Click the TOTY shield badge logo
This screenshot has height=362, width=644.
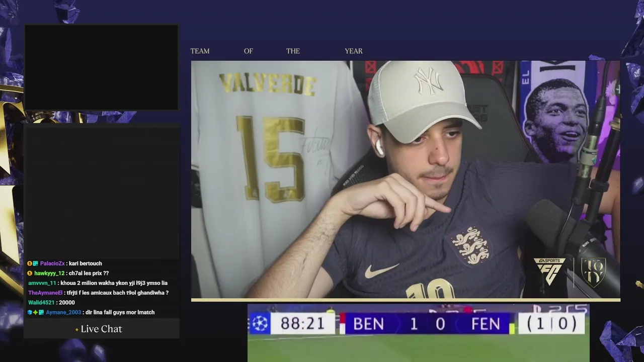click(594, 273)
